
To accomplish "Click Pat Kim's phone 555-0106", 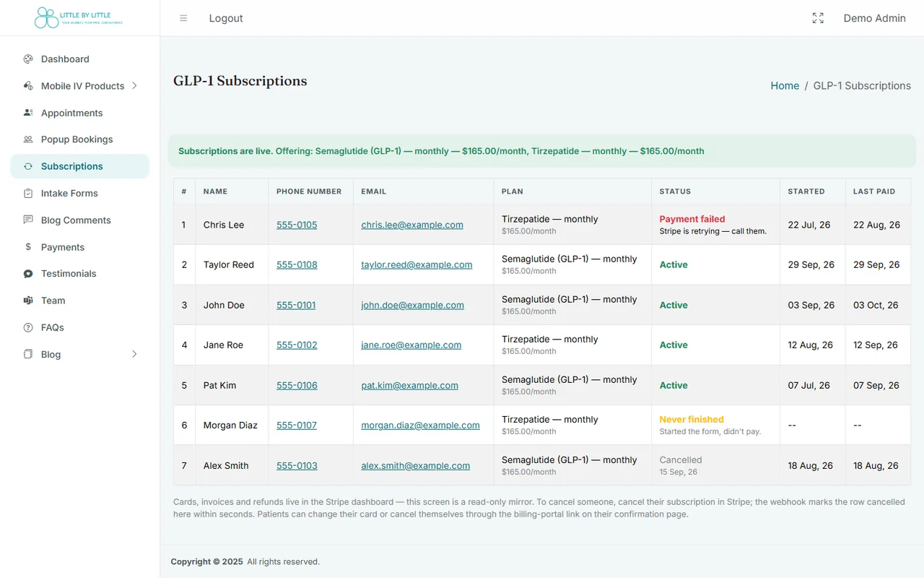I will point(297,385).
